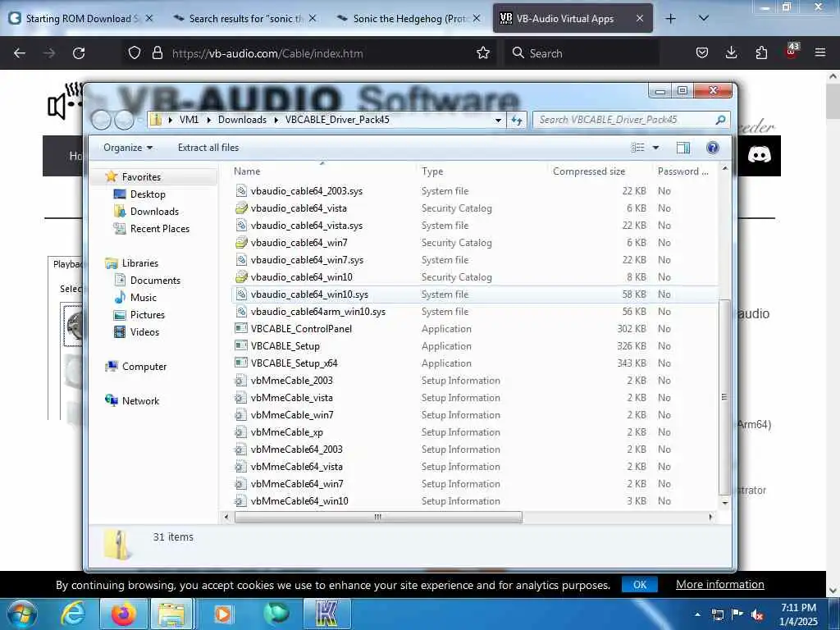Expand the Downloads breadcrumb arrow

pyautogui.click(x=276, y=120)
